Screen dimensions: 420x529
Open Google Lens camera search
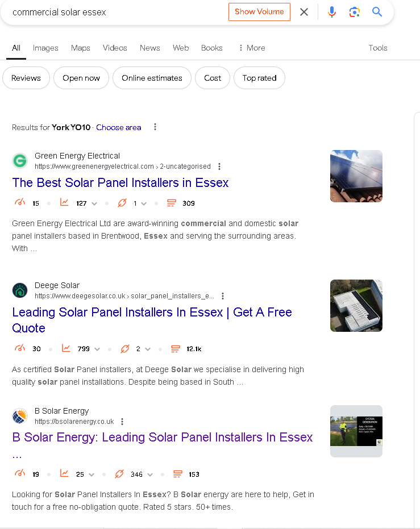pos(355,11)
